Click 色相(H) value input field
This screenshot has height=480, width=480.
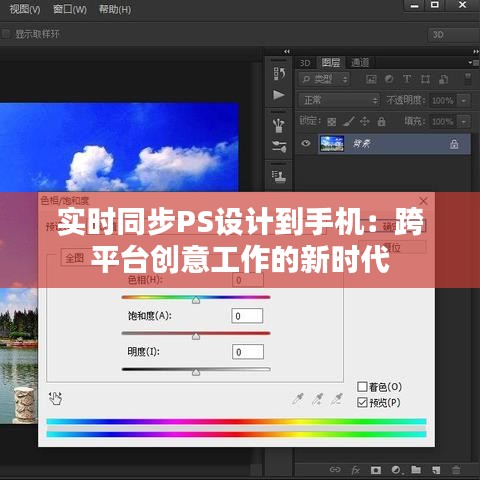pyautogui.click(x=248, y=280)
